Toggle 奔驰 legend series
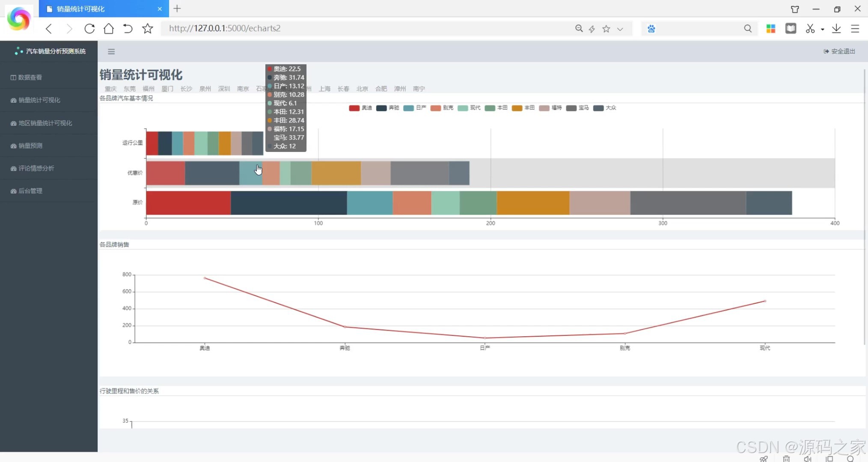The height and width of the screenshot is (462, 868). pos(387,108)
